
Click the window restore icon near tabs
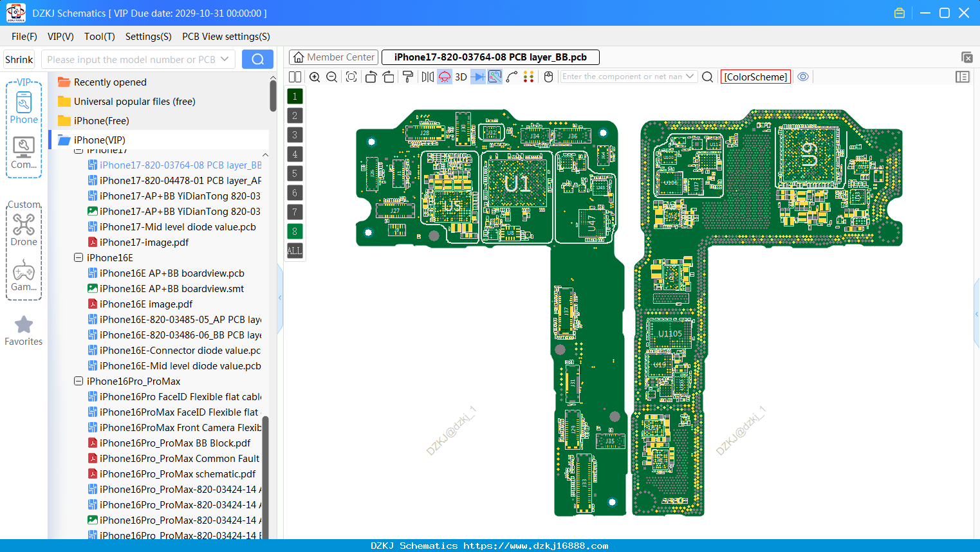coord(966,57)
